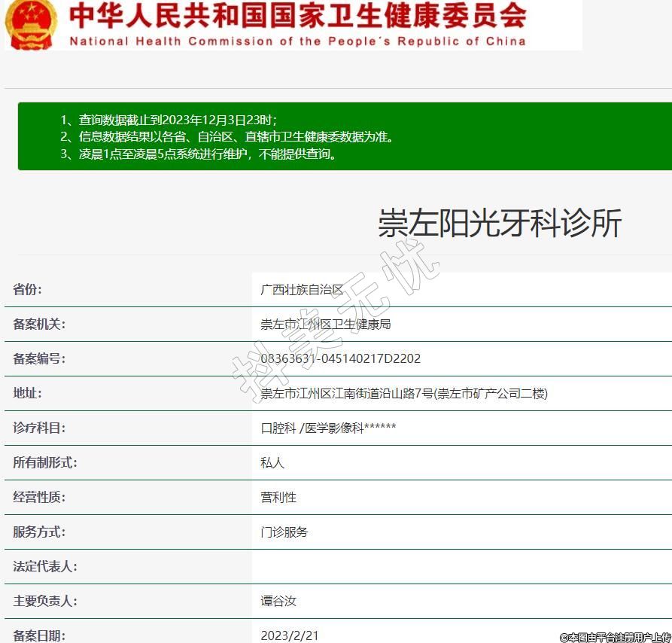The width and height of the screenshot is (672, 643).
Task: Click the 备案机关 row label
Action: pos(39,325)
